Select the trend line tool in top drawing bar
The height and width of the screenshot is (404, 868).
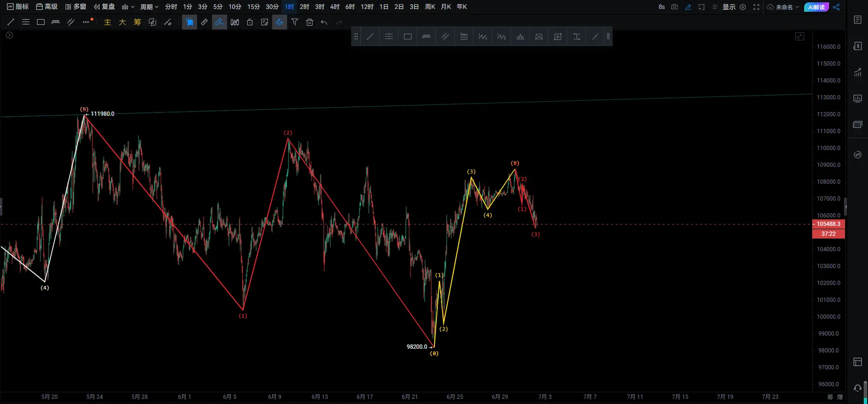(11, 22)
